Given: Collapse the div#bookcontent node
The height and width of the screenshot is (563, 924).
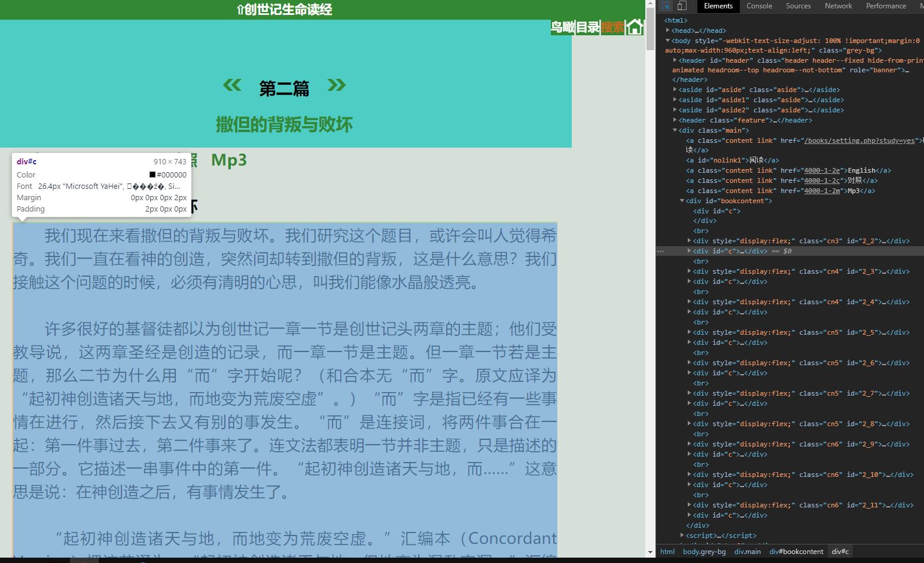Looking at the screenshot, I should pyautogui.click(x=682, y=201).
